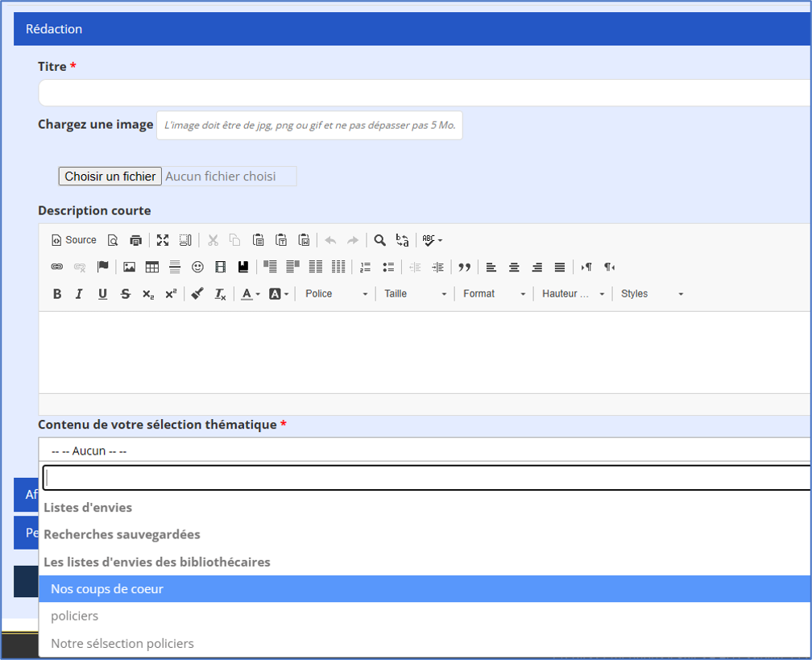This screenshot has width=812, height=660.
Task: Open the Styles dropdown
Action: 652,293
